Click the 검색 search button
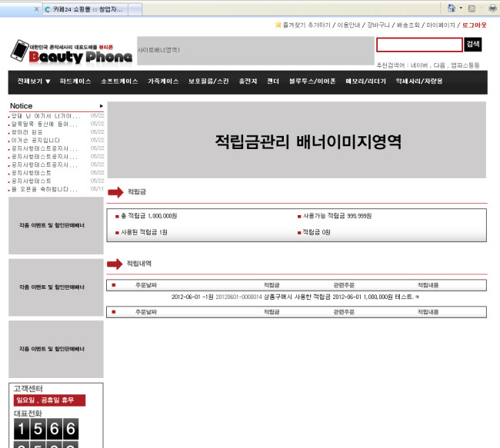This screenshot has width=500, height=448. click(x=475, y=45)
